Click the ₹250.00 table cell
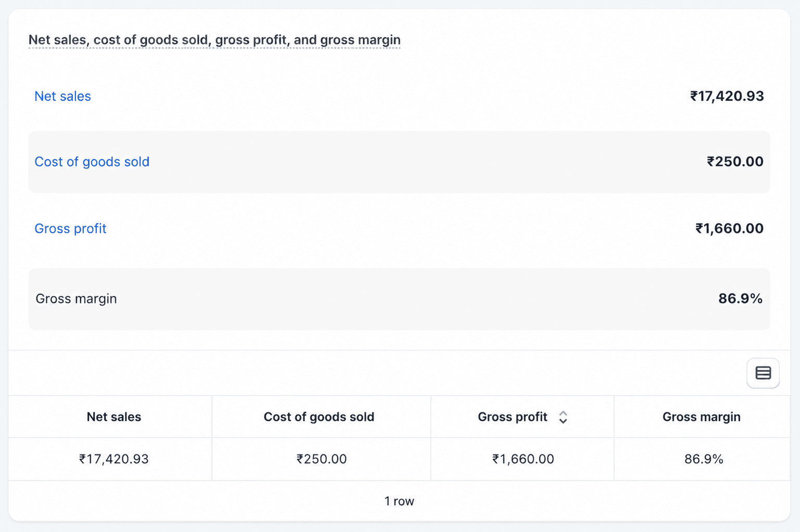Viewport: 800px width, 532px height. tap(321, 459)
